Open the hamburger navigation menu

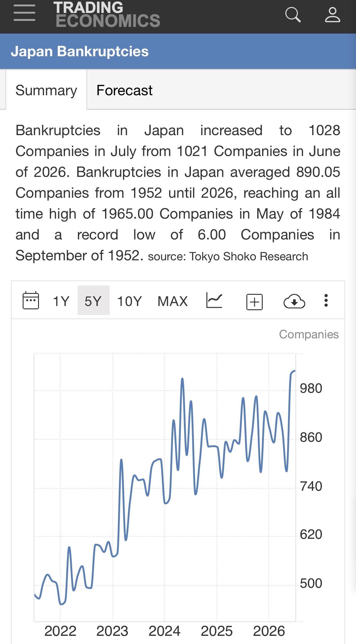[x=24, y=13]
